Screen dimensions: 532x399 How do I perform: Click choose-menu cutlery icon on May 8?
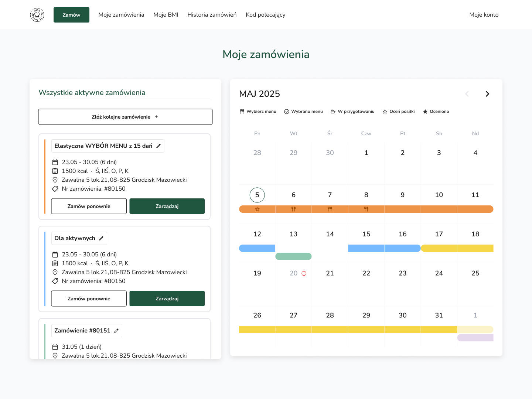pos(366,209)
